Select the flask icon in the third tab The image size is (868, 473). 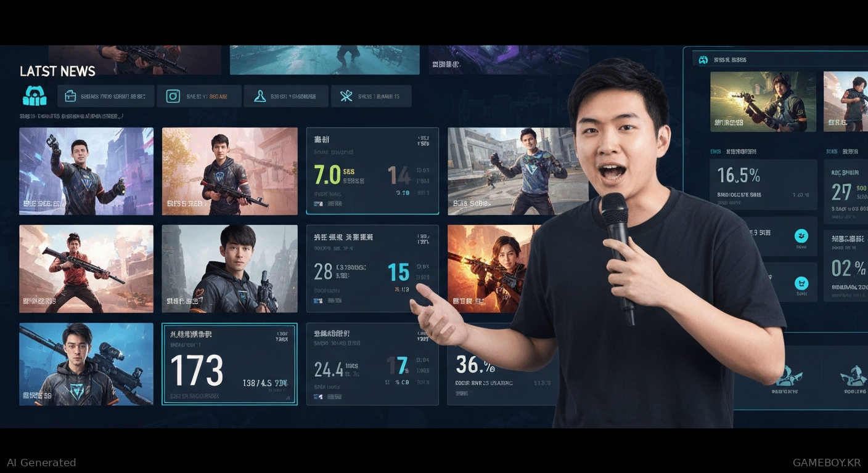[260, 96]
